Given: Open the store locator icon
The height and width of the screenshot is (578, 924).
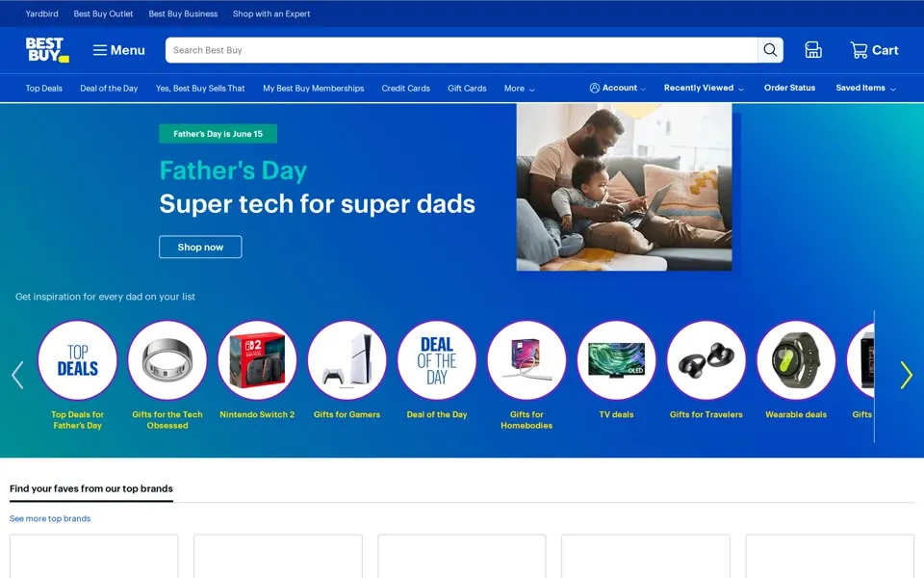Looking at the screenshot, I should coord(813,50).
